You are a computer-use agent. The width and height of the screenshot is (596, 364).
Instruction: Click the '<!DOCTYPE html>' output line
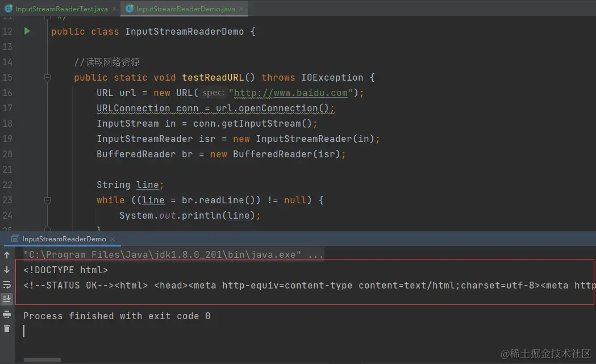pos(66,270)
